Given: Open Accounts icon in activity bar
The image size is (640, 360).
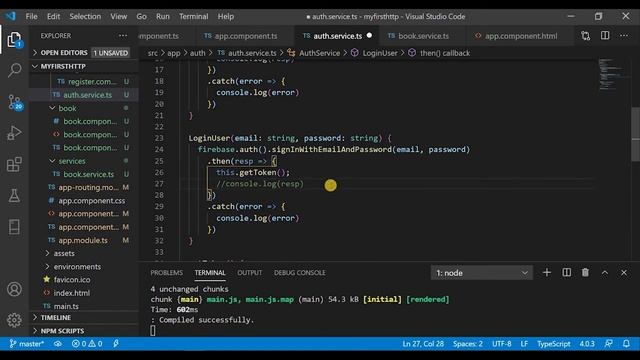Looking at the screenshot, I should pos(14,289).
